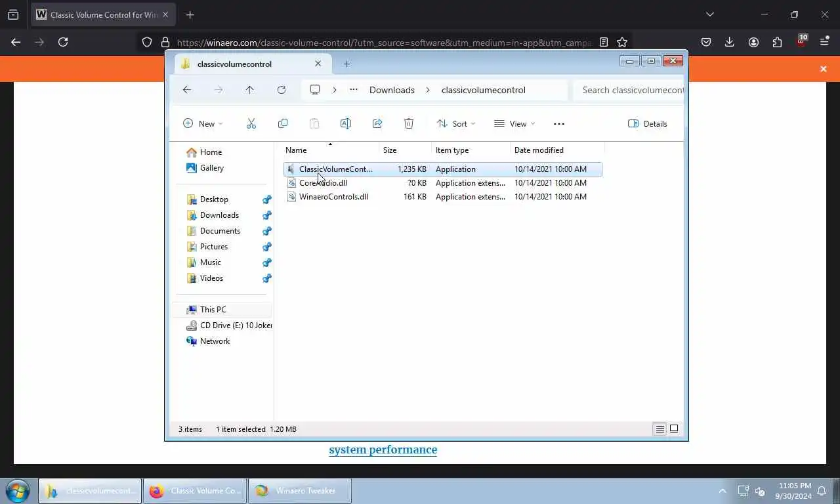Open Gallery in the navigation pane

[x=211, y=167]
